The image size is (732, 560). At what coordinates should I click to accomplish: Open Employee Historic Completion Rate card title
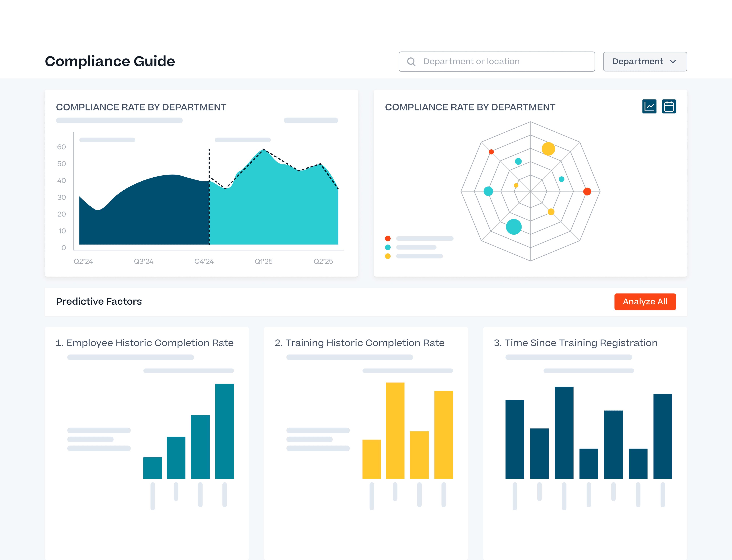145,343
